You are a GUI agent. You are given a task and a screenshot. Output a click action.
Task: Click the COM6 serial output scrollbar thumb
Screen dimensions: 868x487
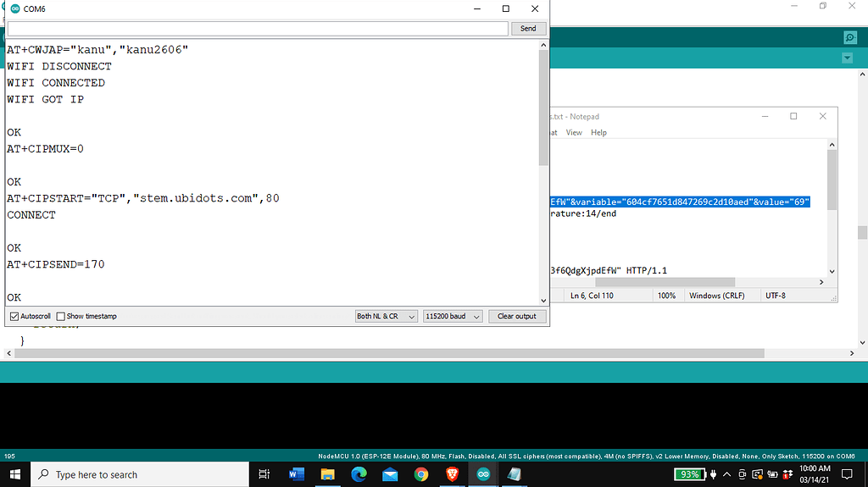click(x=543, y=108)
